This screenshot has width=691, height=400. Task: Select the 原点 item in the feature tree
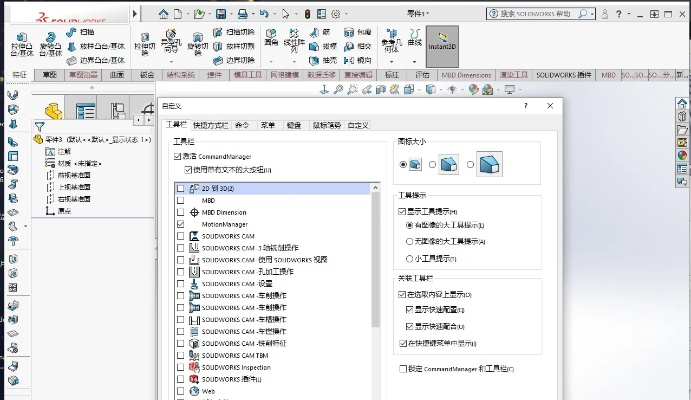tap(63, 210)
